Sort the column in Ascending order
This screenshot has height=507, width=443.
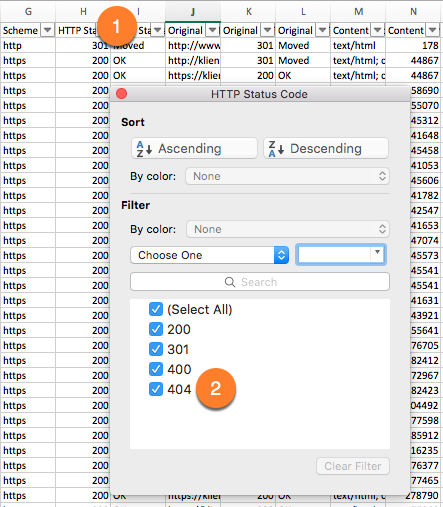click(x=194, y=148)
